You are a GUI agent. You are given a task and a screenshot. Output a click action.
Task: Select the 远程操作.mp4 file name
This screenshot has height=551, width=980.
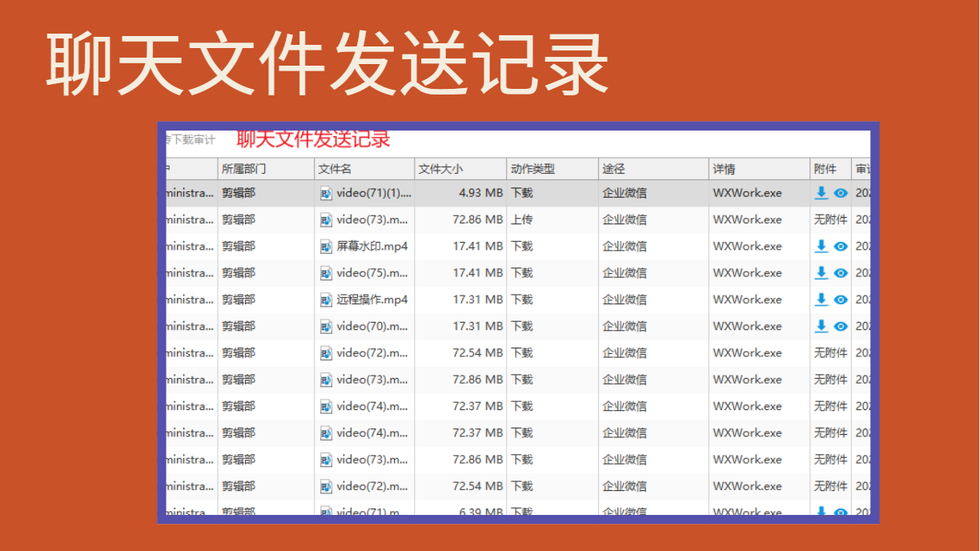point(372,300)
